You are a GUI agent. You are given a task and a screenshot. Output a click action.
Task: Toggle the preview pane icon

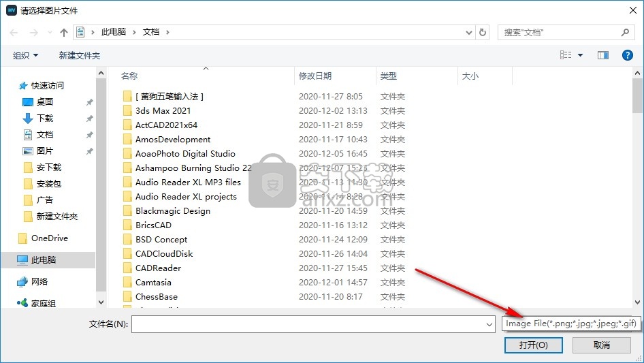click(603, 55)
